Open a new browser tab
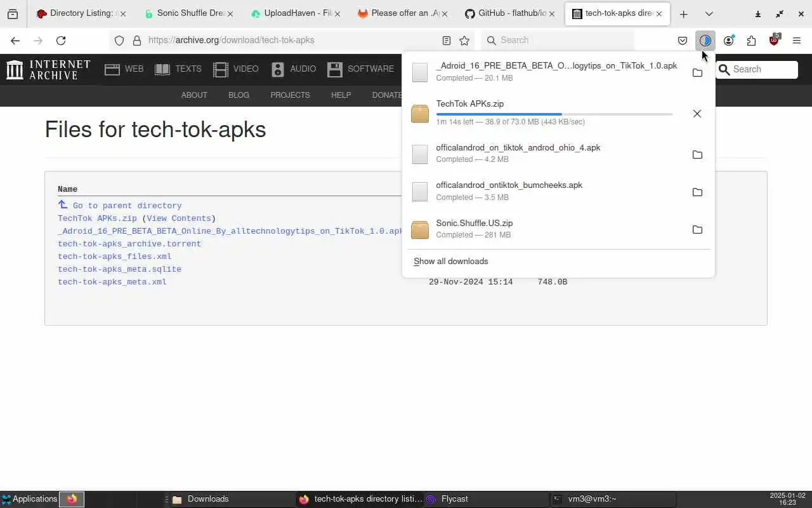Image resolution: width=812 pixels, height=508 pixels. [683, 14]
